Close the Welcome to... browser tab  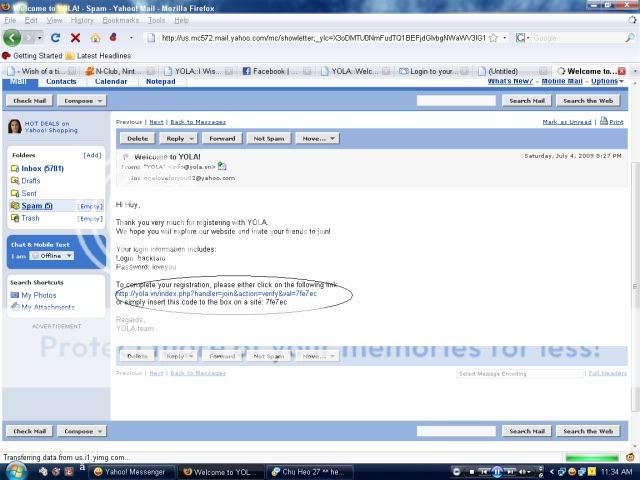622,71
